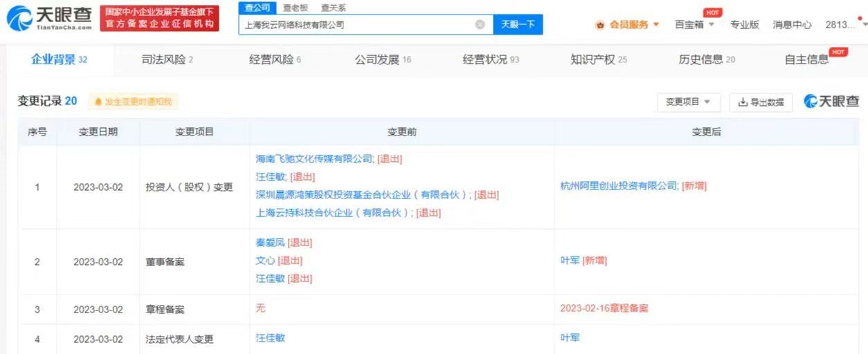The height and width of the screenshot is (354, 868).
Task: Open 汪佳敏 link in 董事备案 row
Action: click(270, 279)
